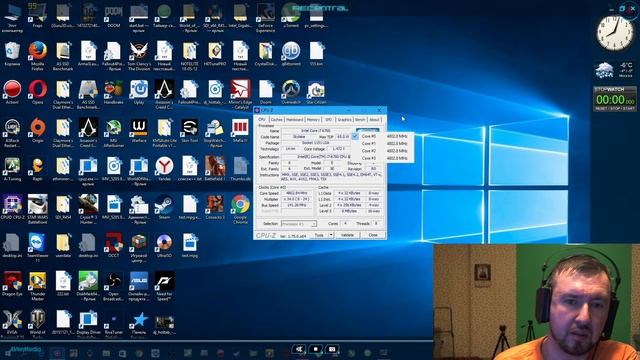Open the Opera browser desktop icon
The image size is (640, 360).
tap(37, 90)
